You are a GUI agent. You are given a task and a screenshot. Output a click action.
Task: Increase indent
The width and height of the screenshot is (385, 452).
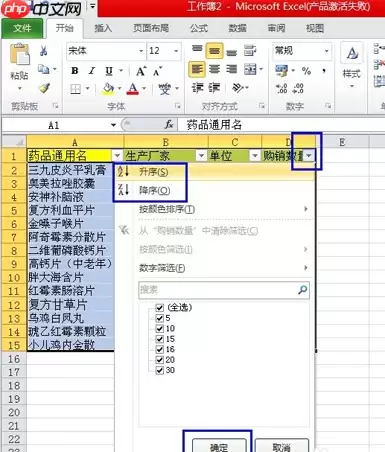pyautogui.click(x=214, y=88)
